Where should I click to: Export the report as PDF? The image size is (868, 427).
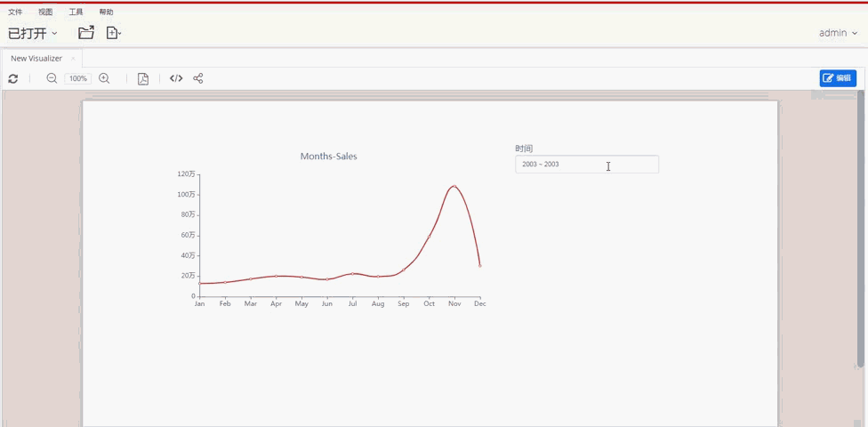pos(143,78)
